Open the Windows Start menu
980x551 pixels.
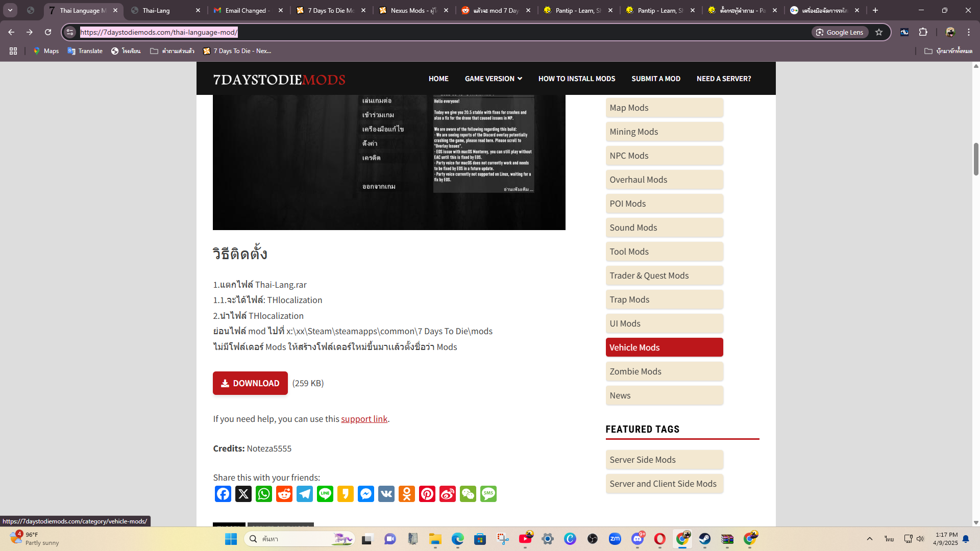point(231,539)
